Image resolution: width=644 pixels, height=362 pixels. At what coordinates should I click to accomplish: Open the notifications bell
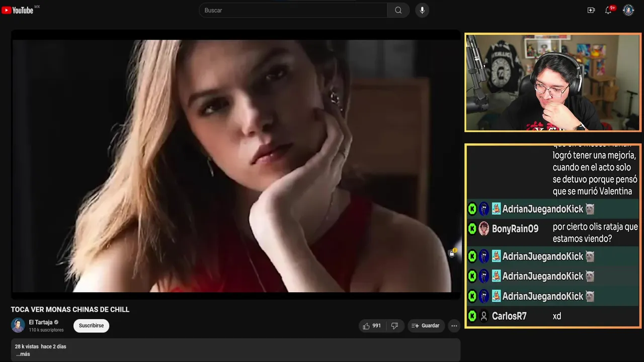[608, 10]
